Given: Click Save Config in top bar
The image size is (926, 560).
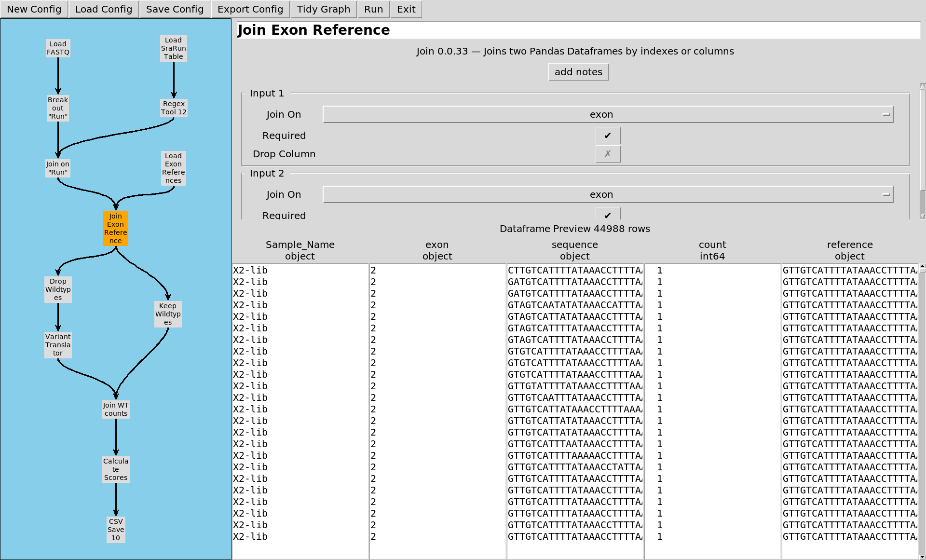Looking at the screenshot, I should coord(175,9).
